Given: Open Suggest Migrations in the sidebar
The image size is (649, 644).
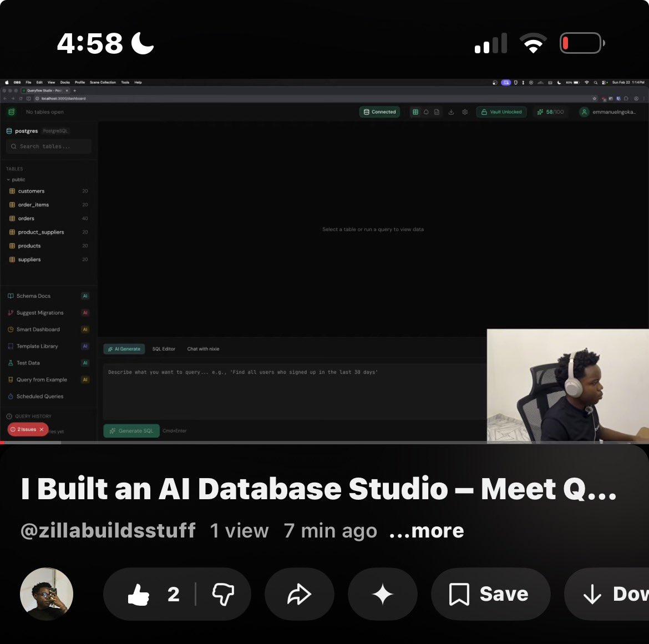Looking at the screenshot, I should (x=49, y=312).
